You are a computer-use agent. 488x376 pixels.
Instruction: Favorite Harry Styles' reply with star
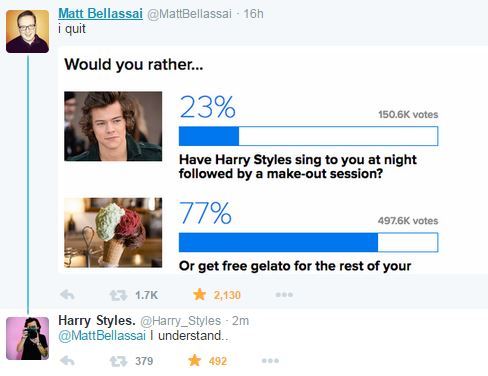(195, 361)
